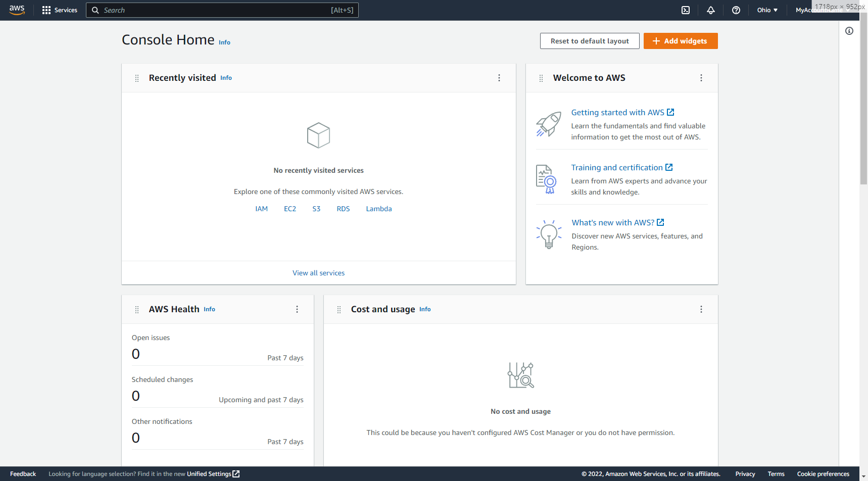Open AWS CloudShell from the top bar
Image resolution: width=868 pixels, height=481 pixels.
[x=686, y=10]
